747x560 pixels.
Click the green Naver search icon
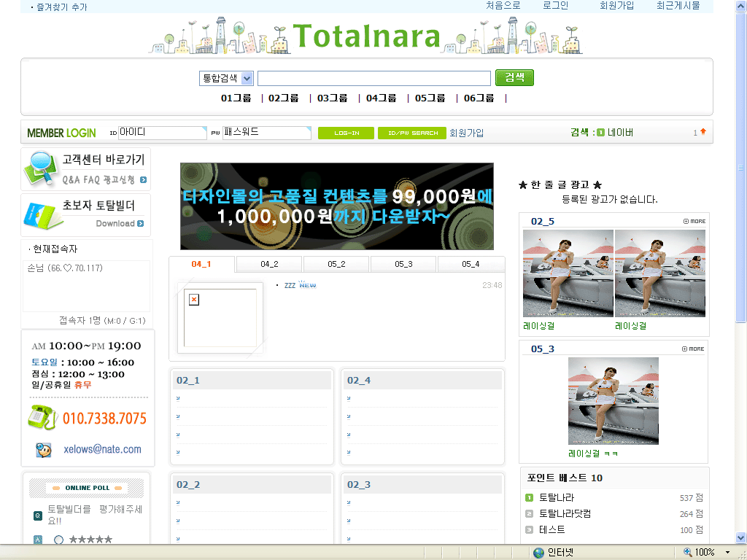pyautogui.click(x=601, y=133)
